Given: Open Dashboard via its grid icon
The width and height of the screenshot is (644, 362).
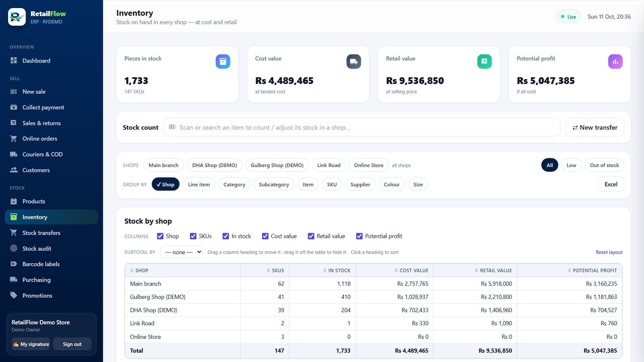Looking at the screenshot, I should click(x=13, y=60).
